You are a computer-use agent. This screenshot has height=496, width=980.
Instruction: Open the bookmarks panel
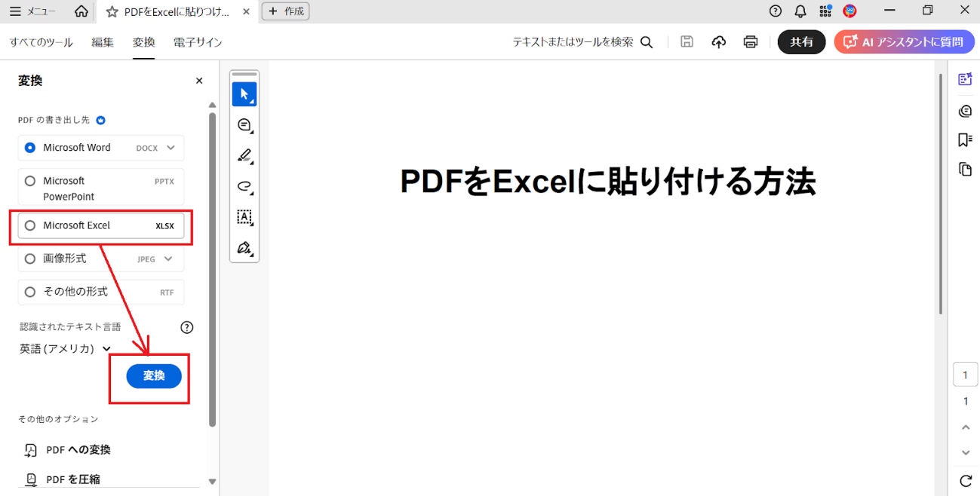965,140
